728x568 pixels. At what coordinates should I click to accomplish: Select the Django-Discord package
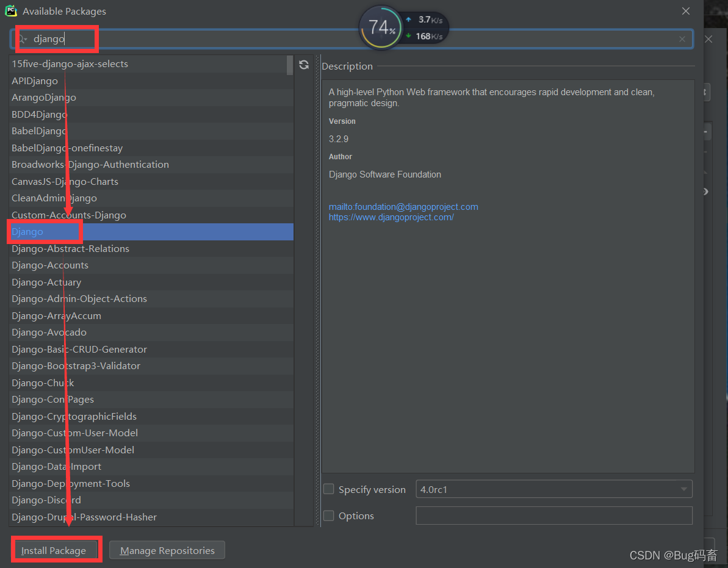click(x=151, y=500)
